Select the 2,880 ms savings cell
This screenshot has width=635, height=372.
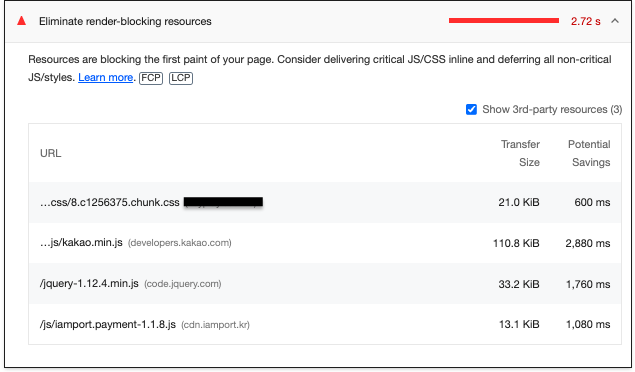(588, 243)
